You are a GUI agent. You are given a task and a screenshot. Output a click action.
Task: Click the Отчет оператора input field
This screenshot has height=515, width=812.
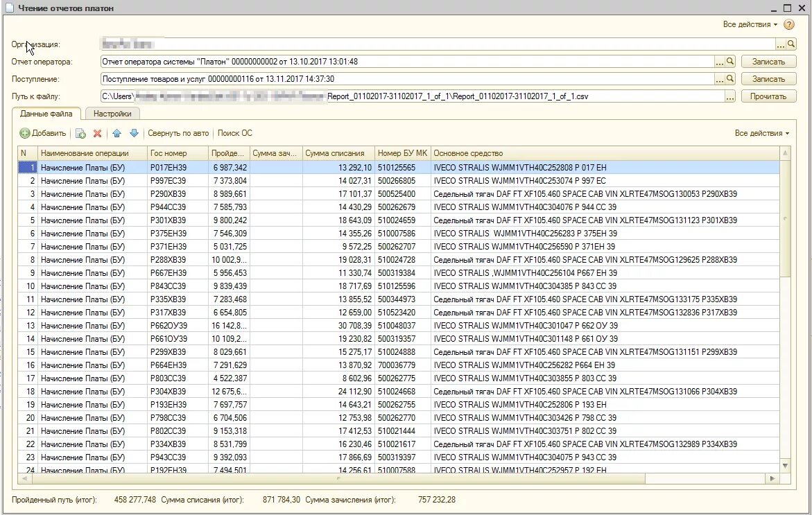(407, 62)
